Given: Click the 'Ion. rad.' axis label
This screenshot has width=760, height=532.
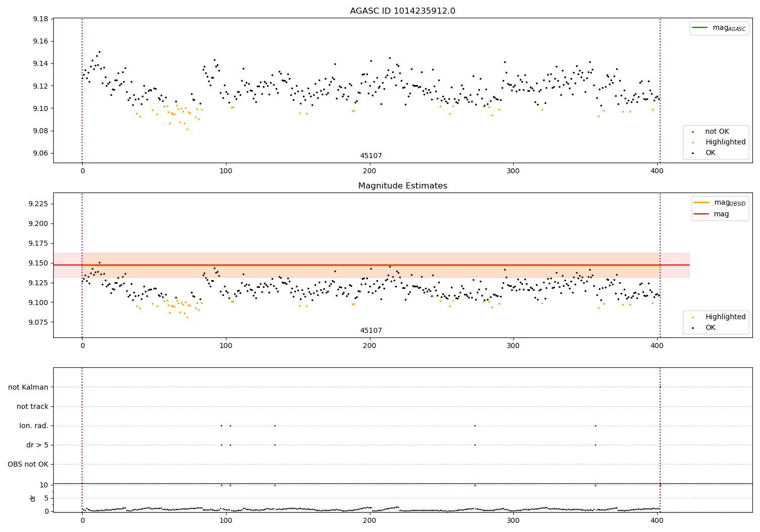Looking at the screenshot, I should click(x=34, y=426).
